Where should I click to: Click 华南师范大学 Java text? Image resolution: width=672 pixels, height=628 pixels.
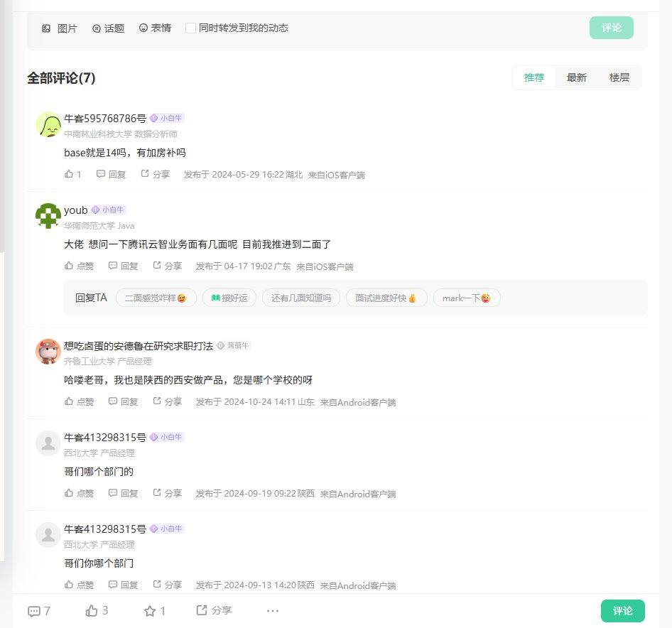99,225
